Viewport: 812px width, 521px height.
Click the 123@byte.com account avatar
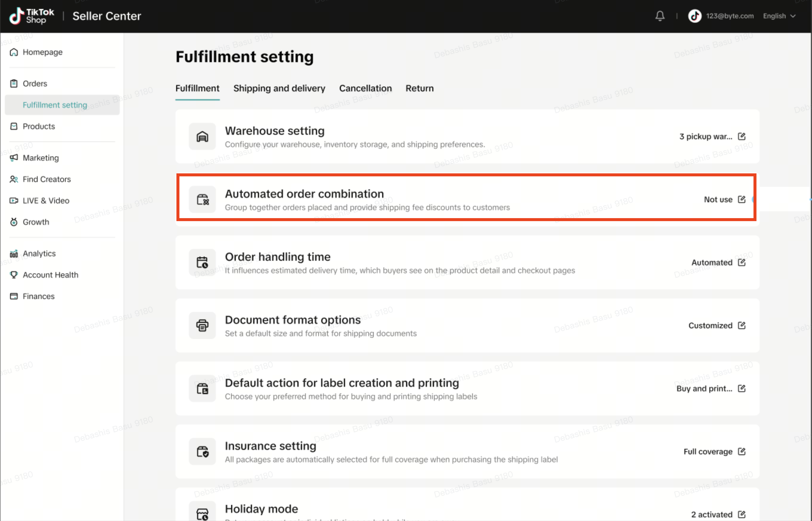point(695,16)
